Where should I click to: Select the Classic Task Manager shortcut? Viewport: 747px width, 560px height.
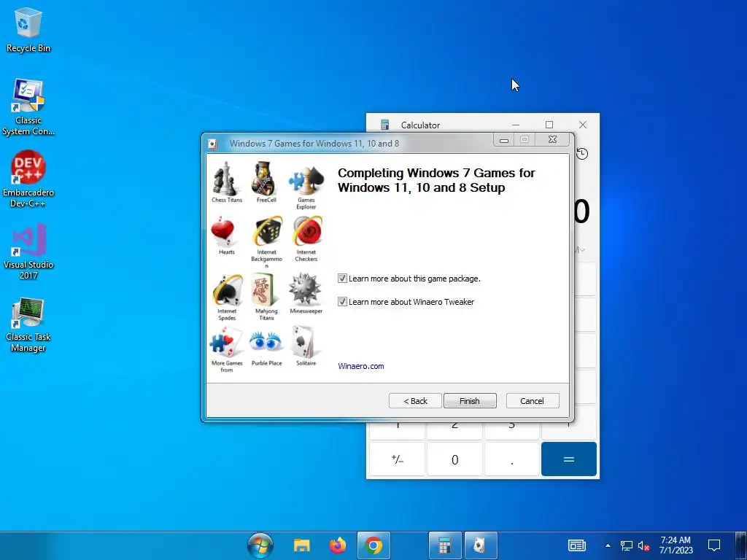point(28,324)
